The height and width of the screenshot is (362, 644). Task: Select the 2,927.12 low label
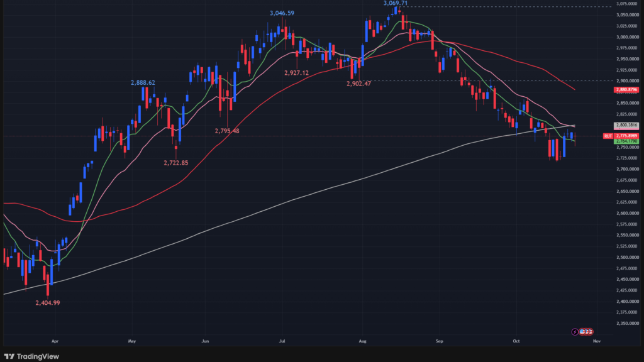297,73
